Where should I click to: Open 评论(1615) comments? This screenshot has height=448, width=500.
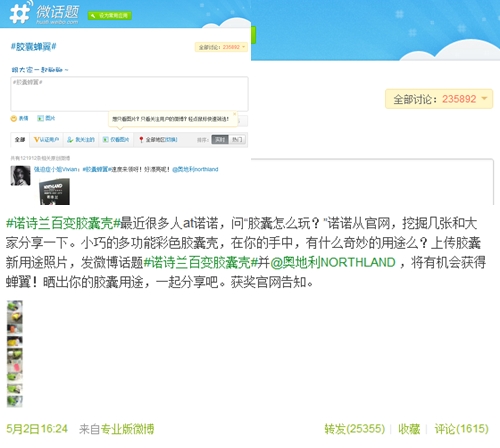tap(461, 429)
